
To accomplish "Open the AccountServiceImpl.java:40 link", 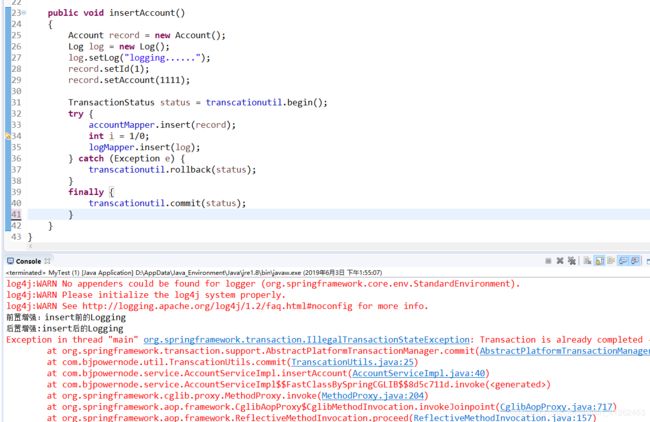I will [418, 373].
